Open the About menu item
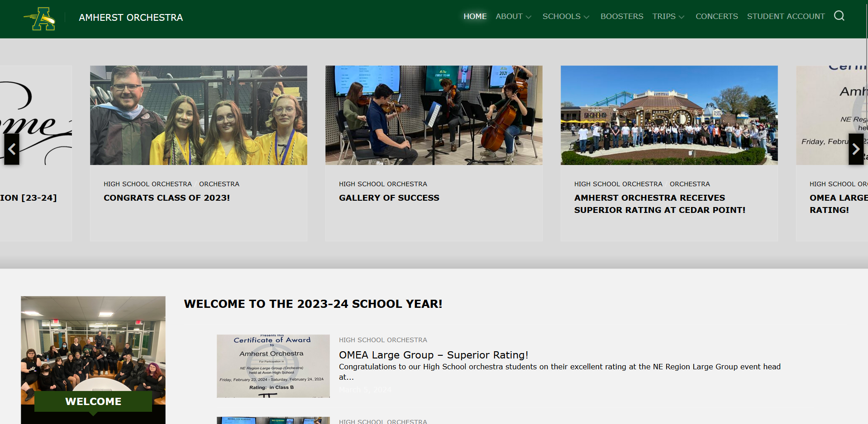The height and width of the screenshot is (424, 868). [509, 16]
